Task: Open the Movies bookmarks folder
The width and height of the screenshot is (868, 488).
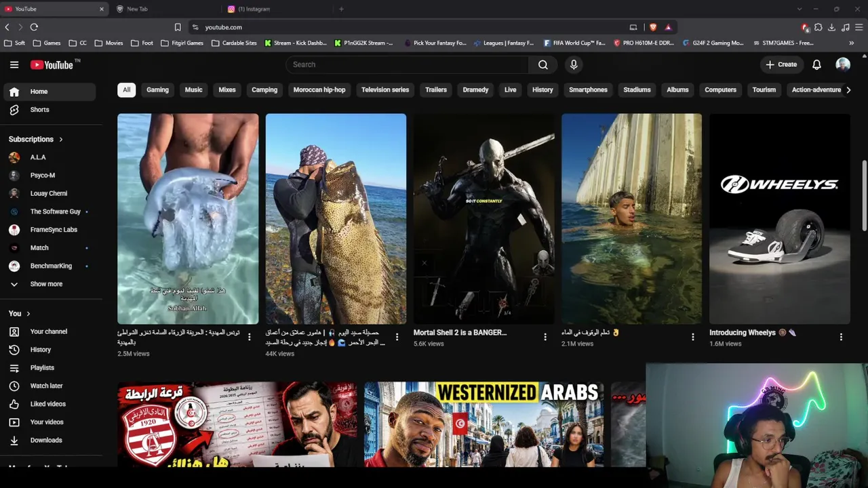Action: (109, 43)
